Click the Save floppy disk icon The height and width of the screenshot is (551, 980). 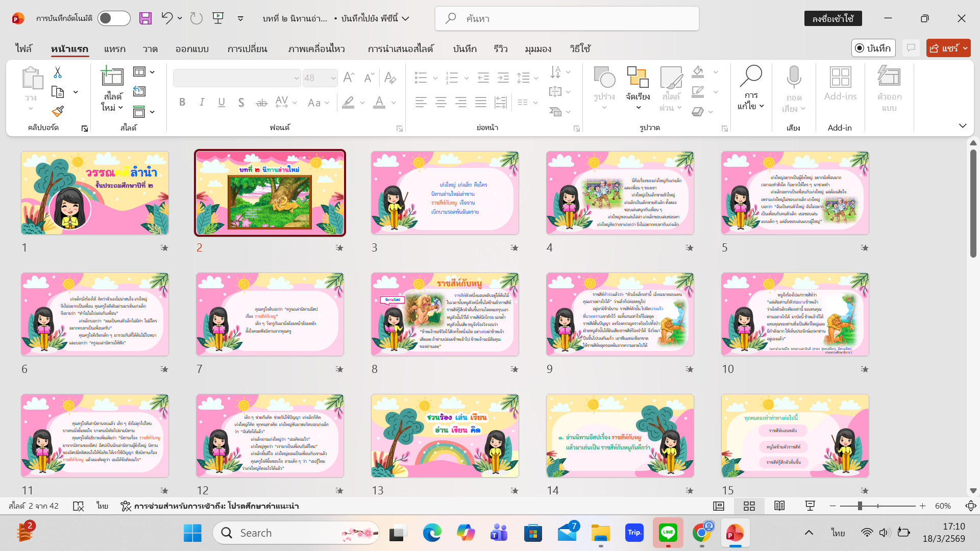pos(145,18)
